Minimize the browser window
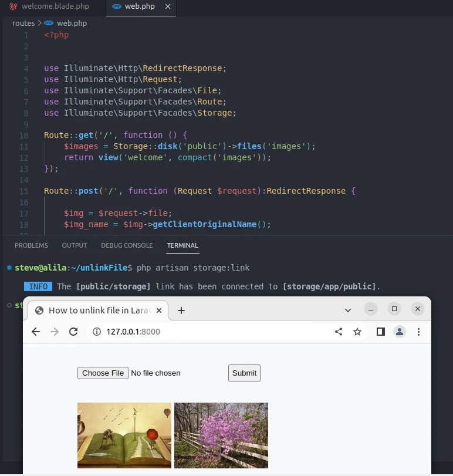 click(371, 309)
